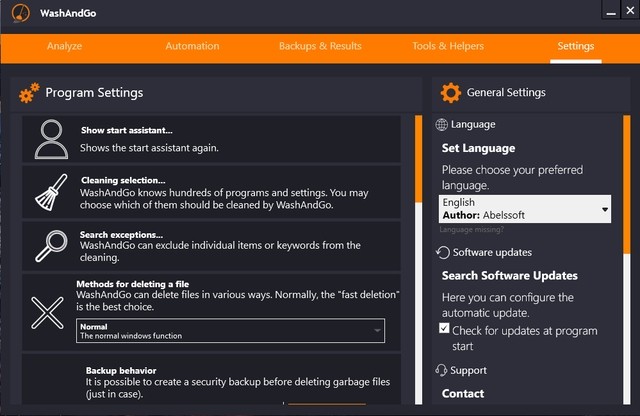
Task: Open the Automation tab
Action: coord(192,46)
